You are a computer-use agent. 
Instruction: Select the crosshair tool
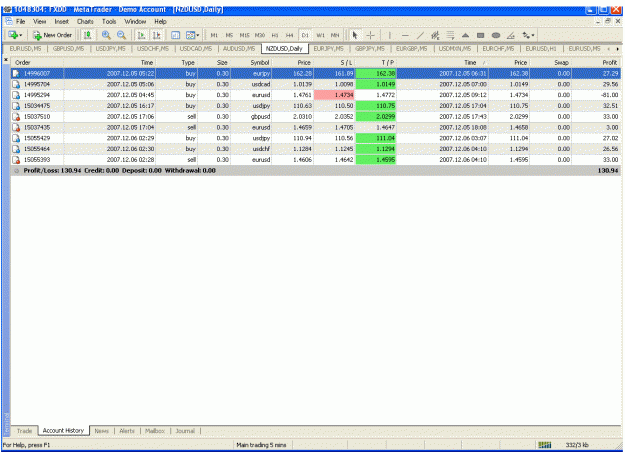pyautogui.click(x=370, y=35)
